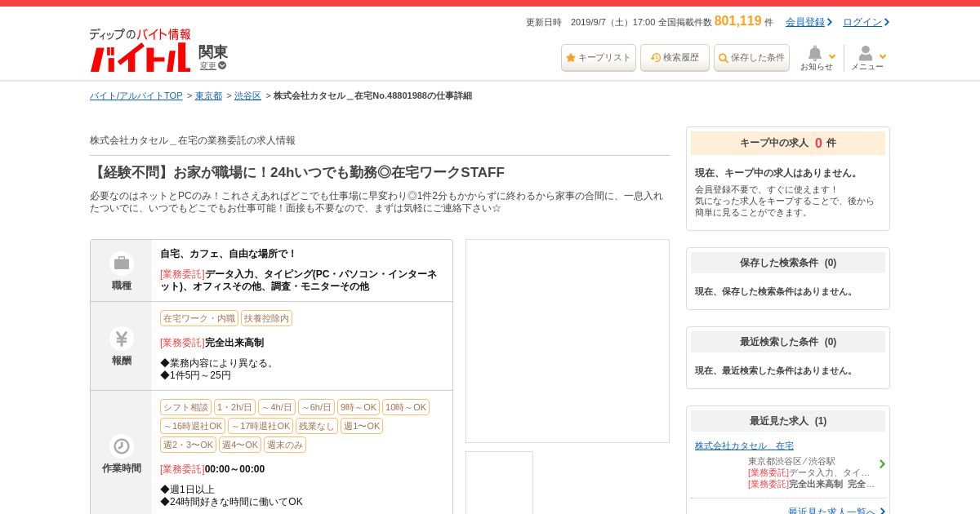Select the シフト相談 tag

tap(185, 407)
